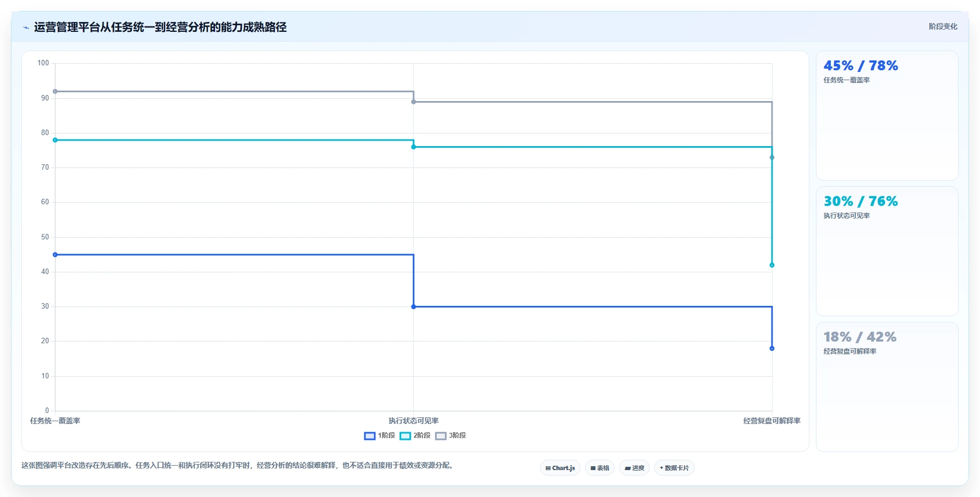980x497 pixels.
Task: Click the 3阶段 data point at 92
Action: click(55, 92)
